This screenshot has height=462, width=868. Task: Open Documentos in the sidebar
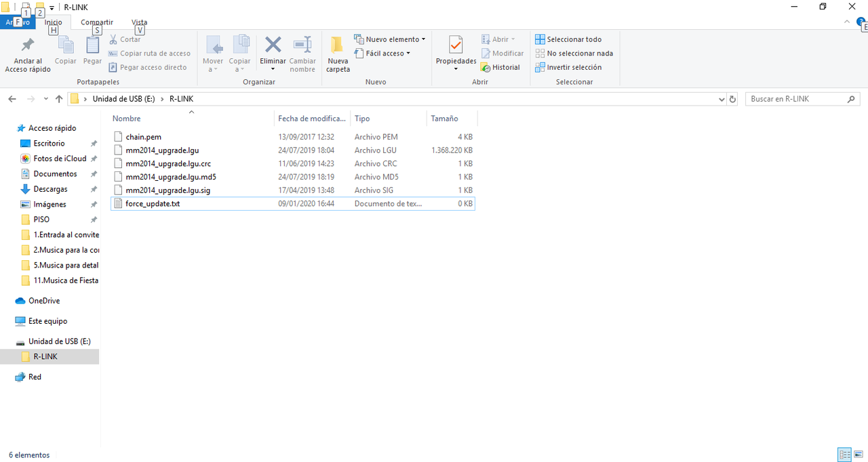coord(55,174)
